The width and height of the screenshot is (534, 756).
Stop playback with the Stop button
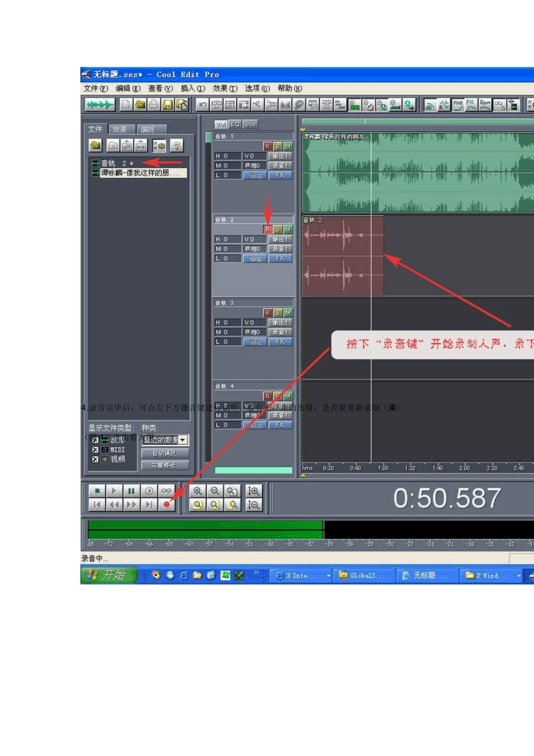point(97,491)
